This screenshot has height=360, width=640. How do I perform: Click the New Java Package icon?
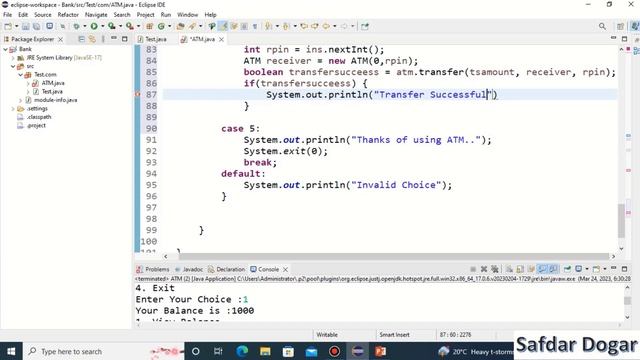click(149, 26)
